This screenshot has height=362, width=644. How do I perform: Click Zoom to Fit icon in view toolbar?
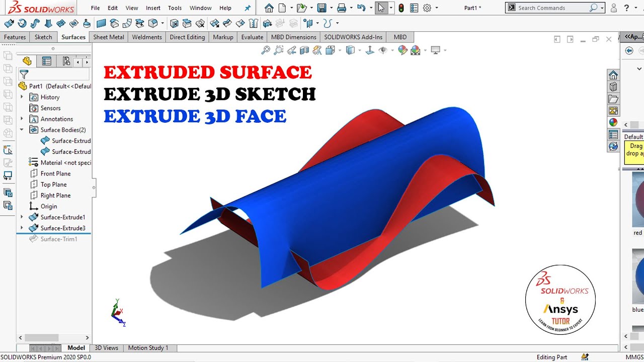266,50
